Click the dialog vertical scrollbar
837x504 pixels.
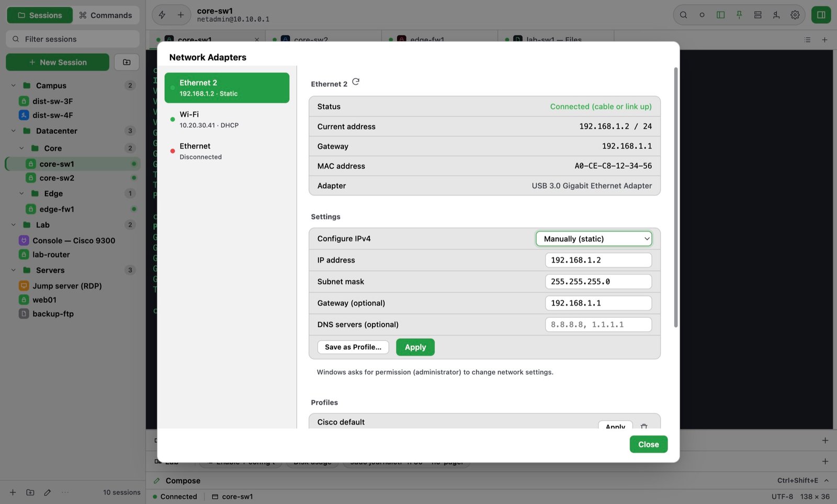(676, 198)
